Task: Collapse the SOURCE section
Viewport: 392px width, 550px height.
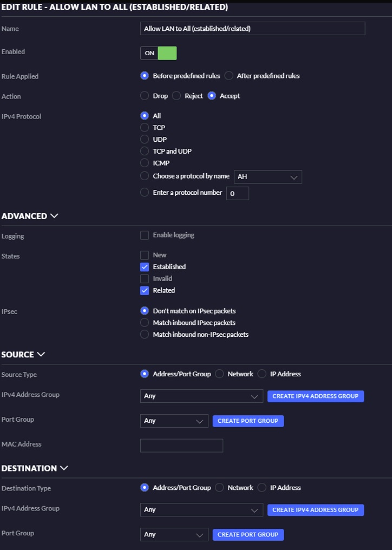Action: coord(41,354)
